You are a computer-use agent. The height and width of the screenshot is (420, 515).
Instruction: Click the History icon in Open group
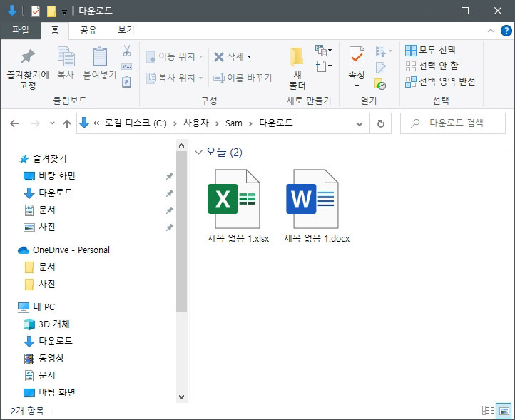pyautogui.click(x=380, y=83)
